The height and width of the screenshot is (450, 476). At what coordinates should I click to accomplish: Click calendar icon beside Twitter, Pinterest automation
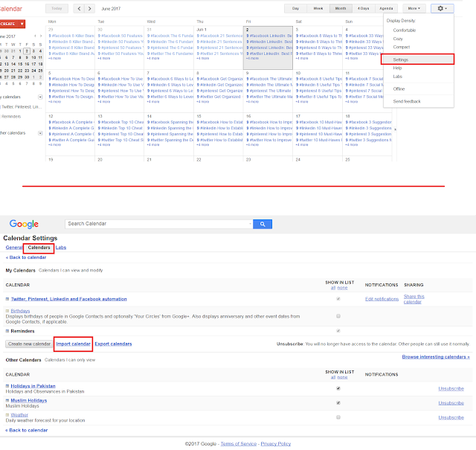point(7,299)
